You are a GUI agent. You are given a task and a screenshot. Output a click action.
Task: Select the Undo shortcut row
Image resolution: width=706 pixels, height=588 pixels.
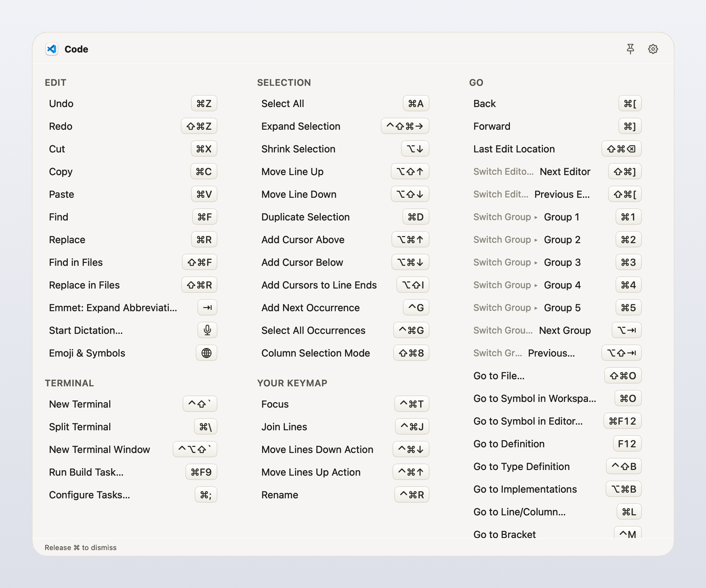[131, 103]
